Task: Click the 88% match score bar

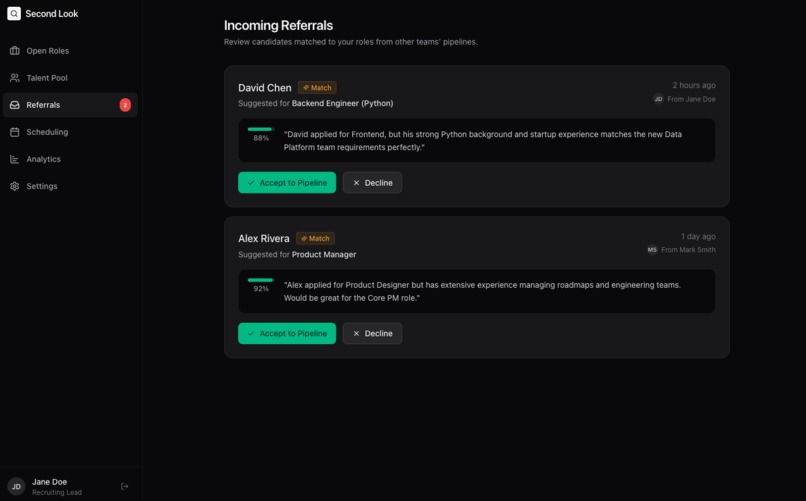Action: 261,129
